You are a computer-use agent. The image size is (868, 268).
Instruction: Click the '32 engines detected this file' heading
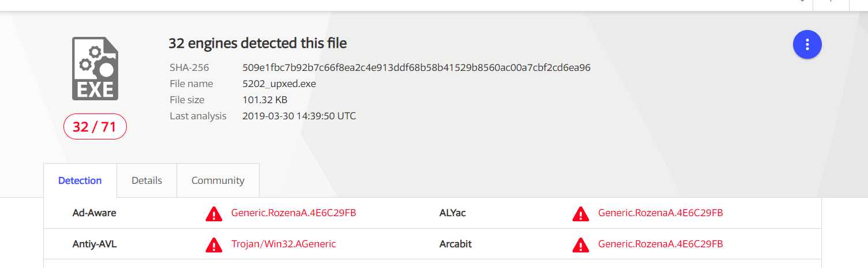(258, 43)
